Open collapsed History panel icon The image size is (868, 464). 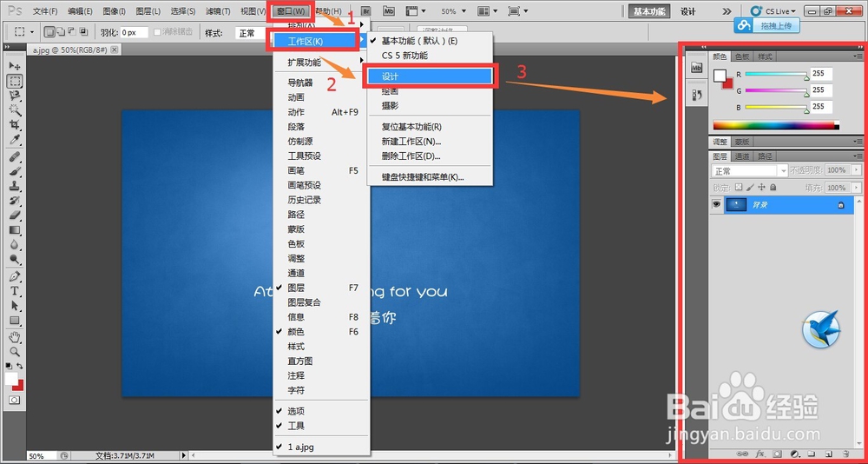(697, 95)
